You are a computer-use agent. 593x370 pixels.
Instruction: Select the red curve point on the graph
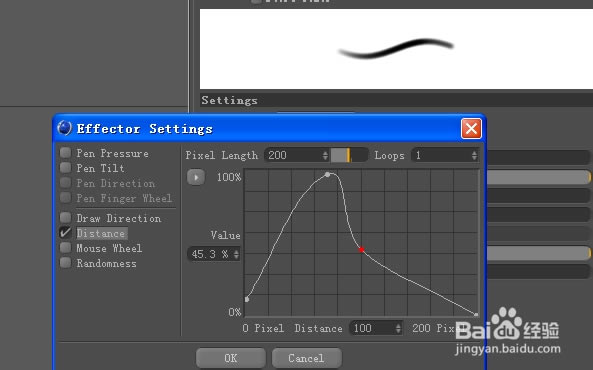(362, 249)
